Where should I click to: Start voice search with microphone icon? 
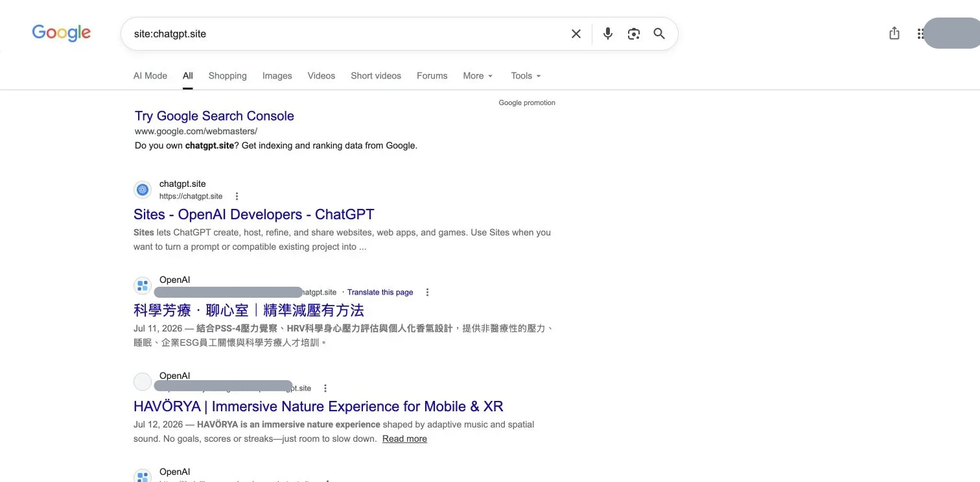(x=607, y=34)
